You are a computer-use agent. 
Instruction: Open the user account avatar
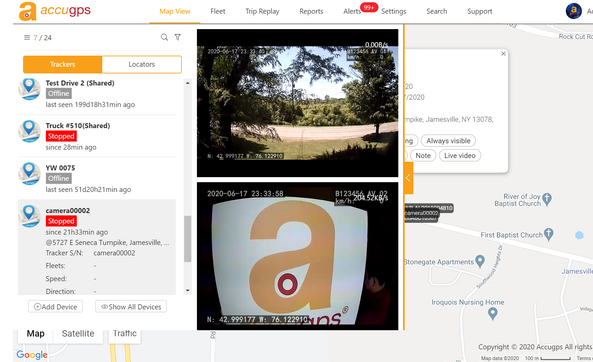click(x=573, y=11)
